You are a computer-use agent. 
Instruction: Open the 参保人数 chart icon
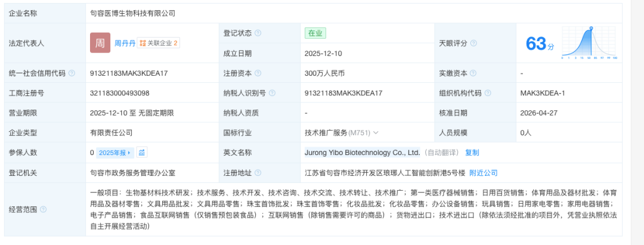[x=142, y=153]
